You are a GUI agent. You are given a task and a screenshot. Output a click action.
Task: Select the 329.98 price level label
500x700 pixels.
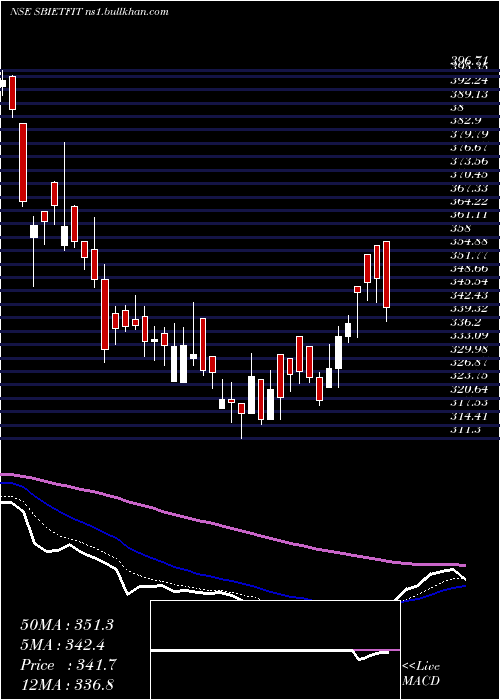[x=468, y=348]
